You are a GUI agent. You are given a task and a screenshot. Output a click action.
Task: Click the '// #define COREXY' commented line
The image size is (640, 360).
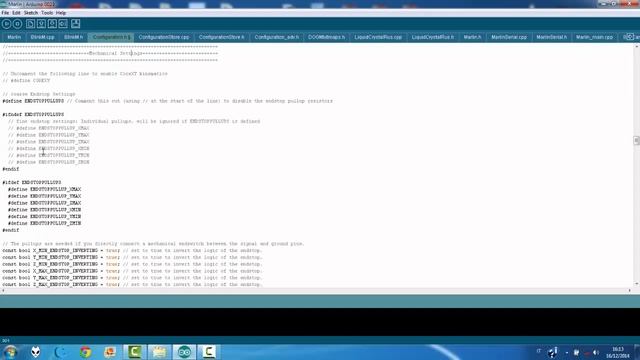[x=26, y=80]
